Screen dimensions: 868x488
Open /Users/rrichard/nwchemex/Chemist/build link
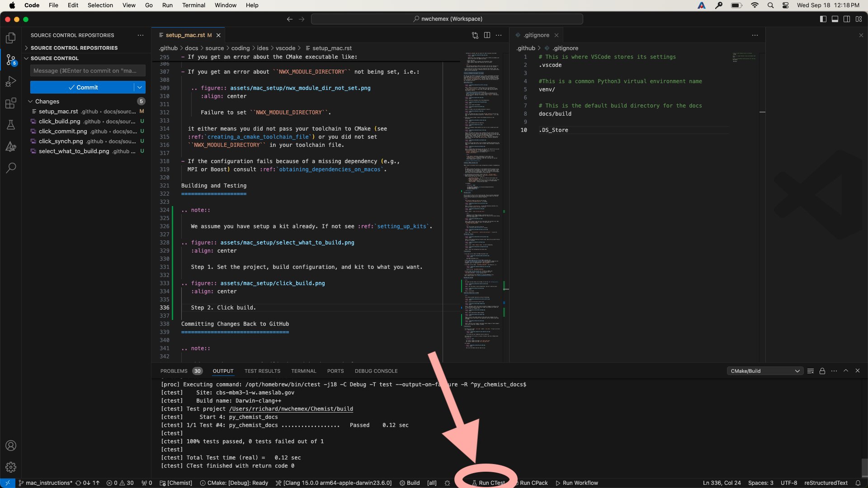coord(291,409)
